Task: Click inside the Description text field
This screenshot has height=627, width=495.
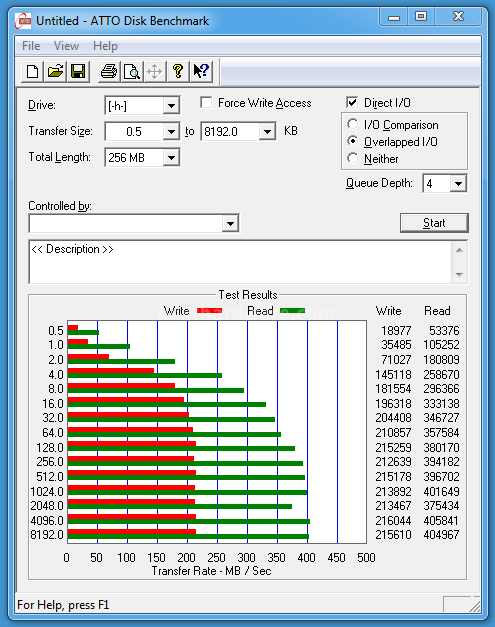Action: point(240,262)
